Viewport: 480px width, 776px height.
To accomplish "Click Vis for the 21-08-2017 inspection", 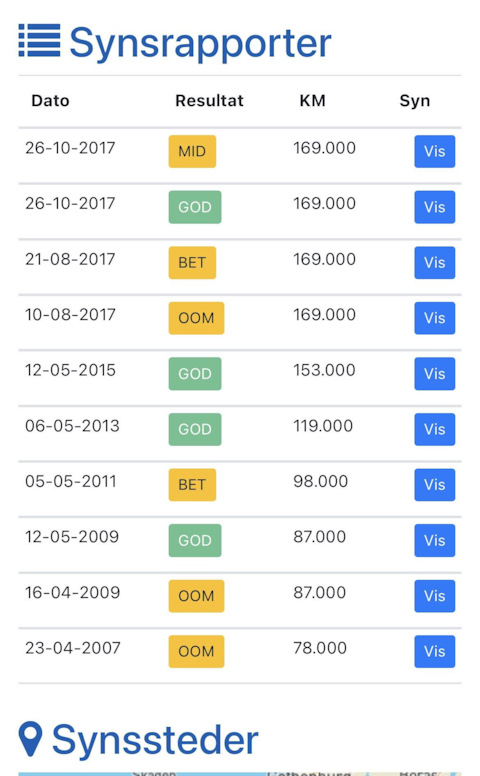I will (x=434, y=262).
